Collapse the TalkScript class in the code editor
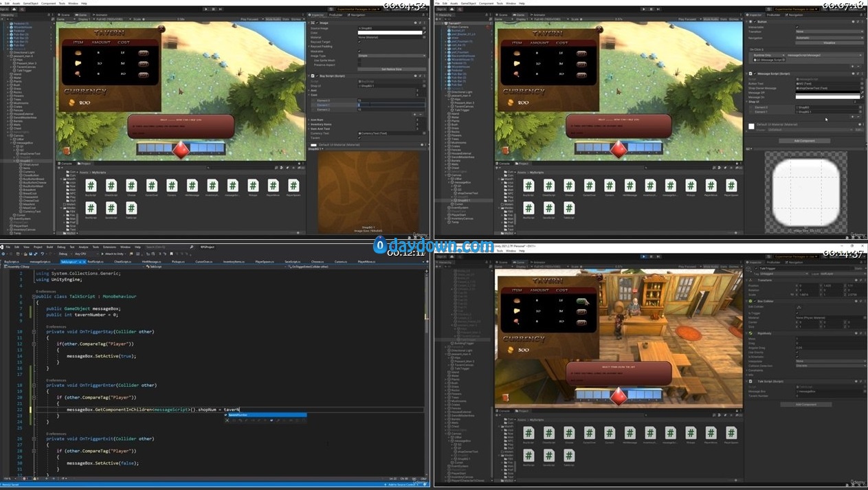The height and width of the screenshot is (490, 868). (x=34, y=296)
